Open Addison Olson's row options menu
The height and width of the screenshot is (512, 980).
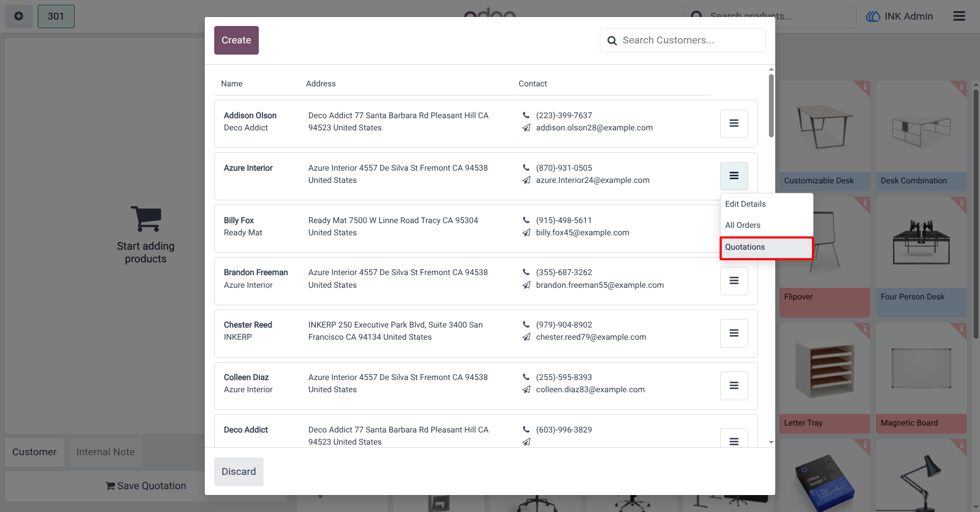pyautogui.click(x=734, y=123)
